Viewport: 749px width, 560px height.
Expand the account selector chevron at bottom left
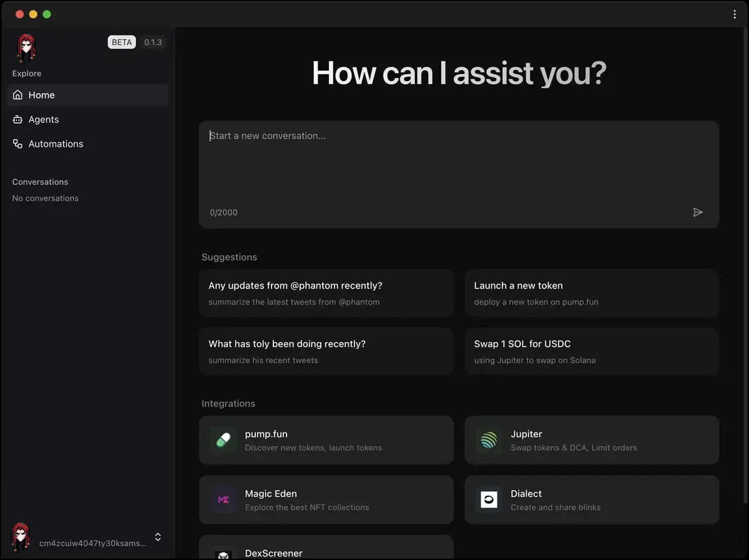tap(158, 537)
